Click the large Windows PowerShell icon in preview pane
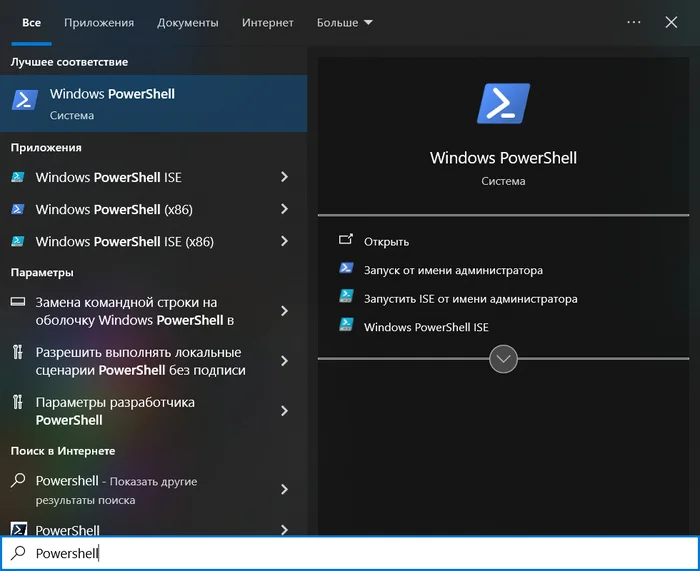Viewport: 700px width, 571px height. [503, 103]
